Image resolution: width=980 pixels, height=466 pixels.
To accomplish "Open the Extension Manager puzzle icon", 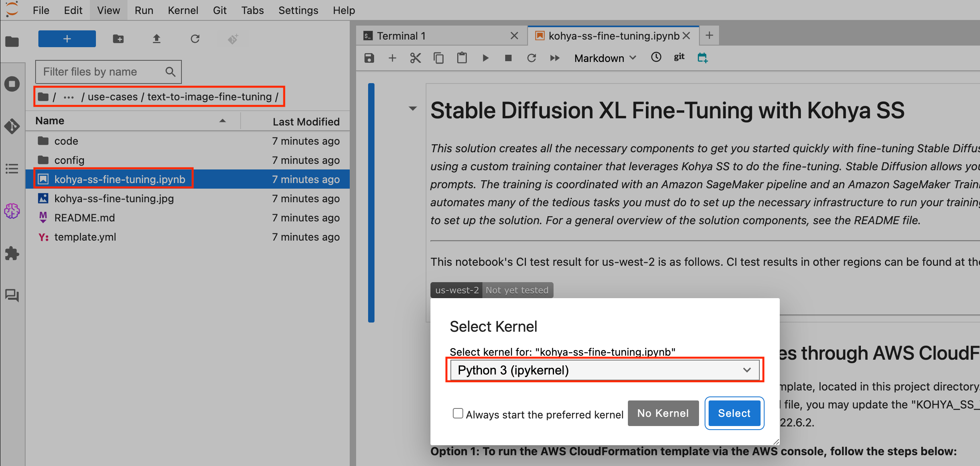I will click(x=12, y=253).
